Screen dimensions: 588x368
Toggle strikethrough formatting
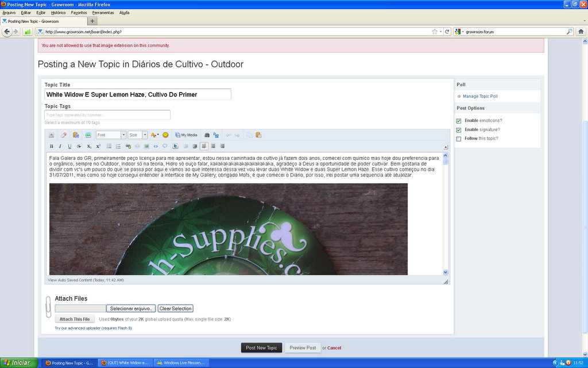pyautogui.click(x=79, y=146)
